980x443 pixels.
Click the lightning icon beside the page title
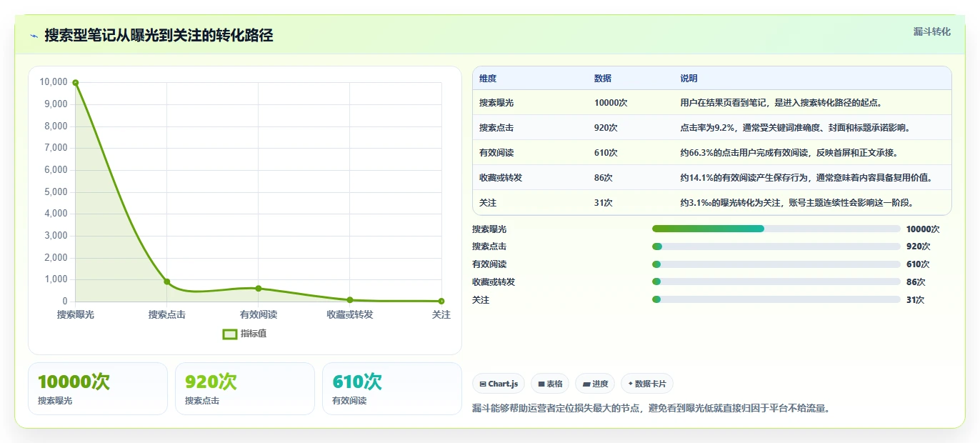[x=34, y=36]
